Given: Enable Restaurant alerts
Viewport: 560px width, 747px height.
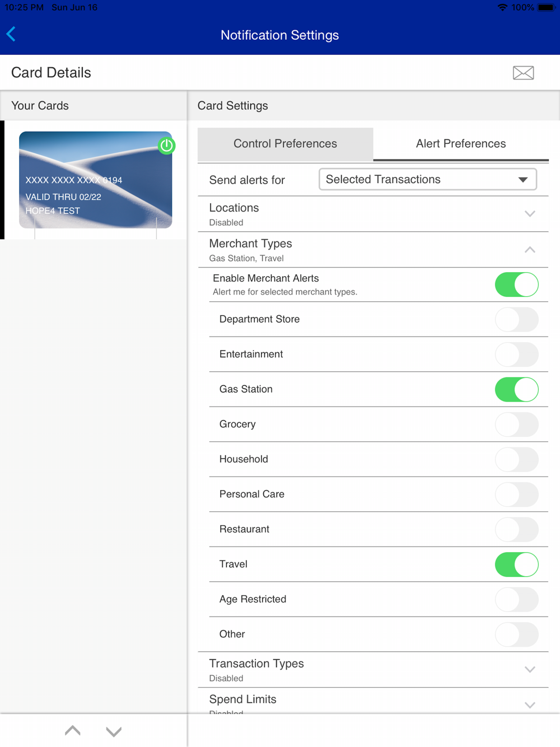Looking at the screenshot, I should 516,529.
